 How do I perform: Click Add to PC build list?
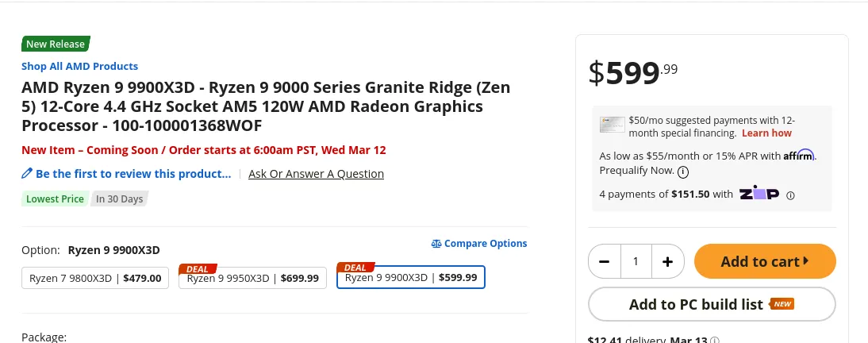[x=712, y=304]
